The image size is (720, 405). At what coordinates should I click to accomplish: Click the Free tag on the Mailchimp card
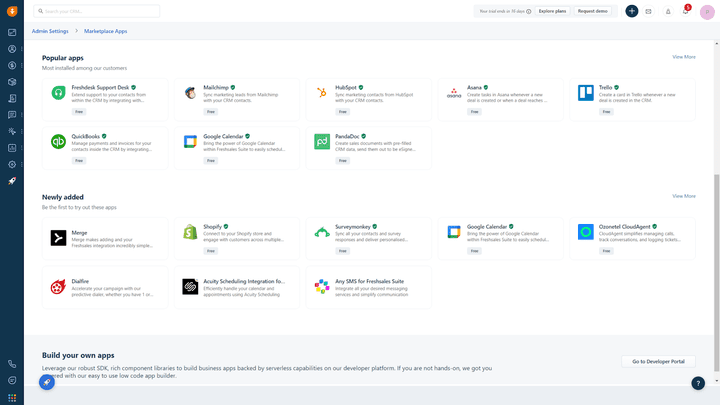(x=211, y=112)
